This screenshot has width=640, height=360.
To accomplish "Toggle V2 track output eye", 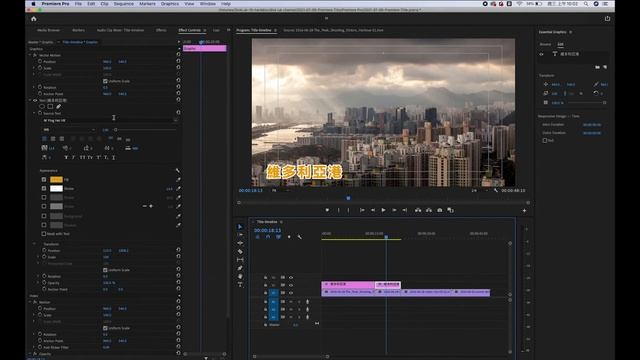I will [x=291, y=285].
